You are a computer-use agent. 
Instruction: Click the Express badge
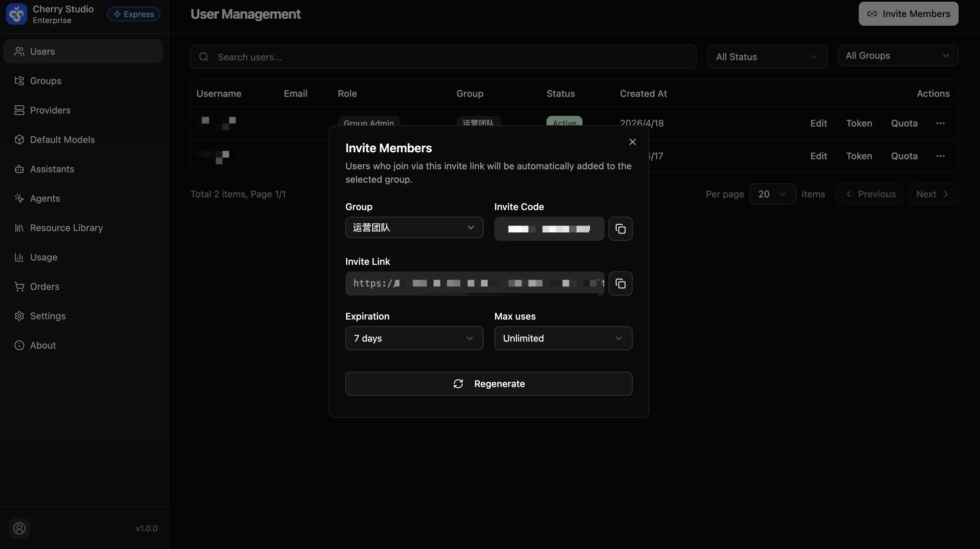pos(134,14)
